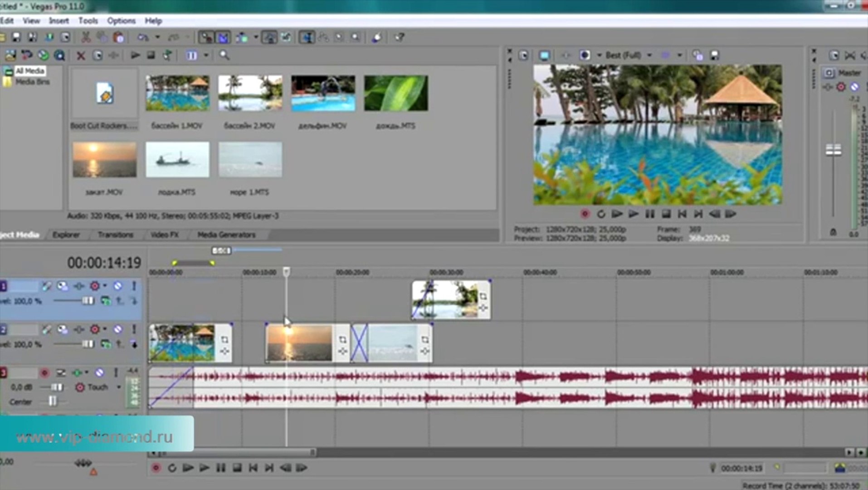Save snapshot to file from preview toolbar
This screenshot has width=868, height=490.
(714, 55)
